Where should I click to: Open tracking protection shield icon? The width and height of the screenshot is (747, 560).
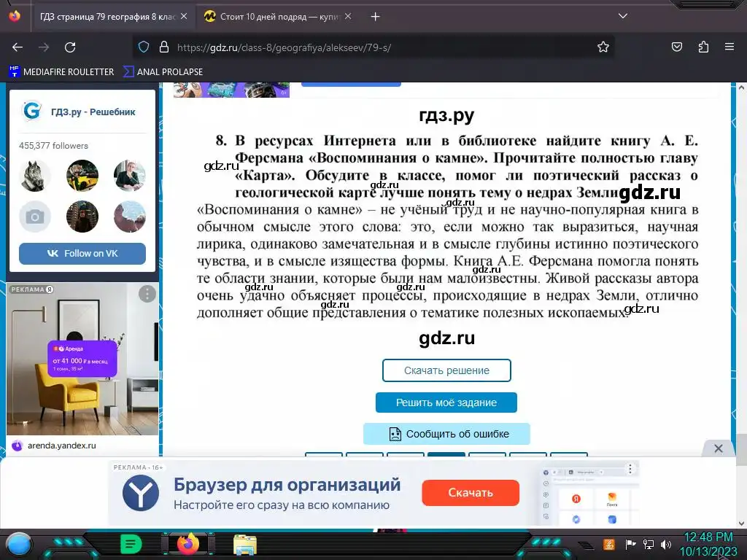[144, 47]
